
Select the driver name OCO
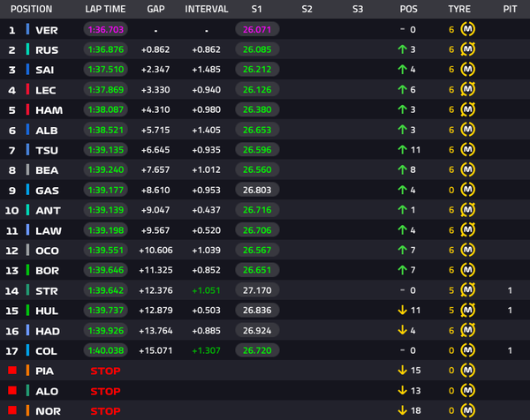[48, 251]
